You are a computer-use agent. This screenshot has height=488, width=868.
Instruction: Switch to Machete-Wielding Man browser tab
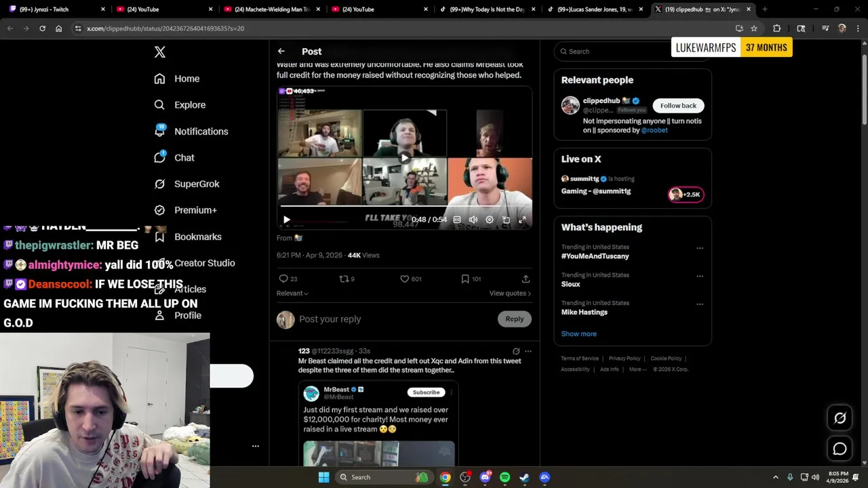pos(271,9)
